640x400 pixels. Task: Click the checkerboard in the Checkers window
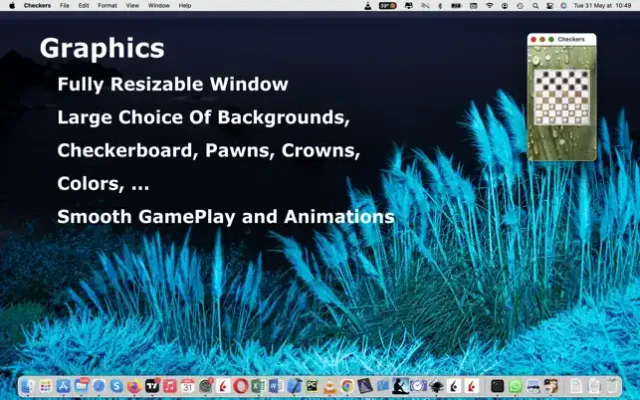pyautogui.click(x=561, y=95)
